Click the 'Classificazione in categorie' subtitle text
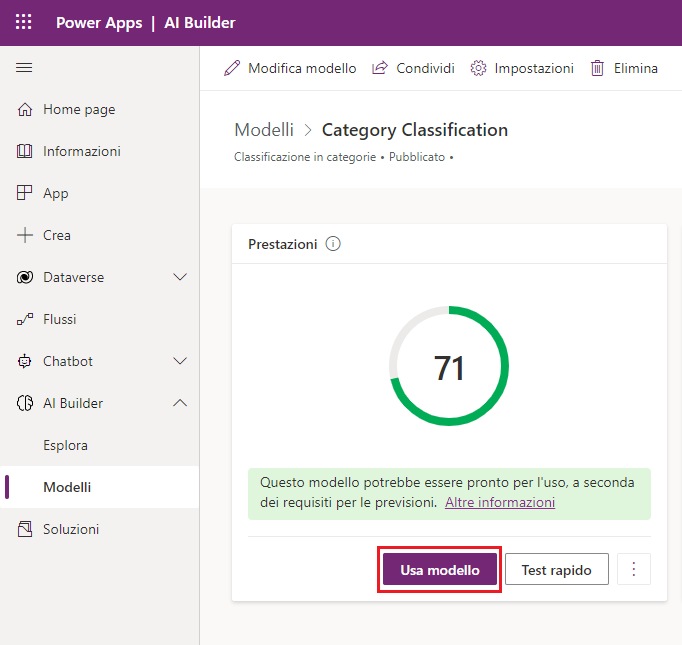The height and width of the screenshot is (645, 682). point(305,157)
